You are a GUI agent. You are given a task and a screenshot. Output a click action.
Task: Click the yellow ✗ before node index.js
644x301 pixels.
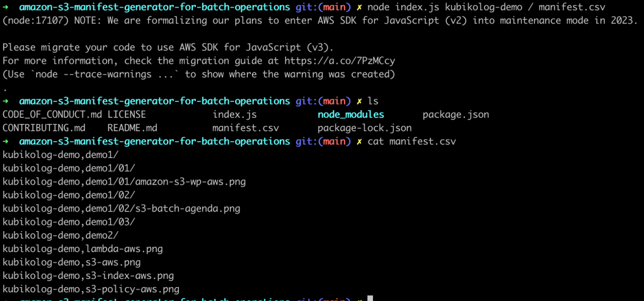tap(359, 8)
